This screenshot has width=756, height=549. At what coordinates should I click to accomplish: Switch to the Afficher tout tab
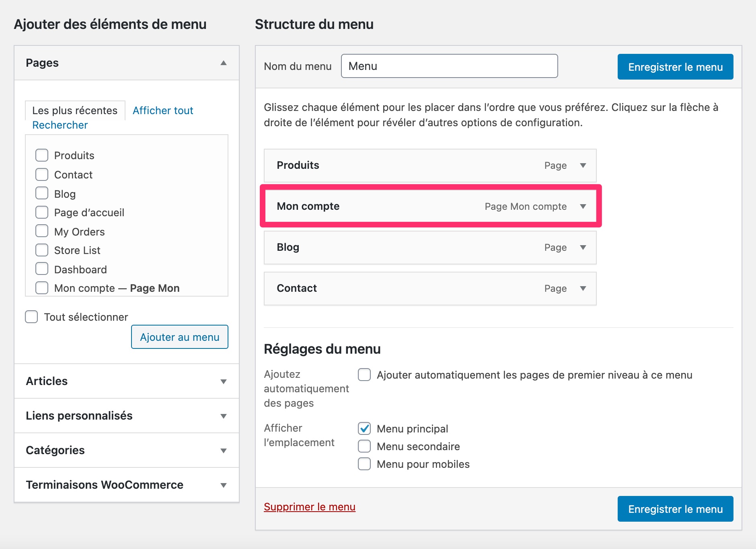coord(163,111)
